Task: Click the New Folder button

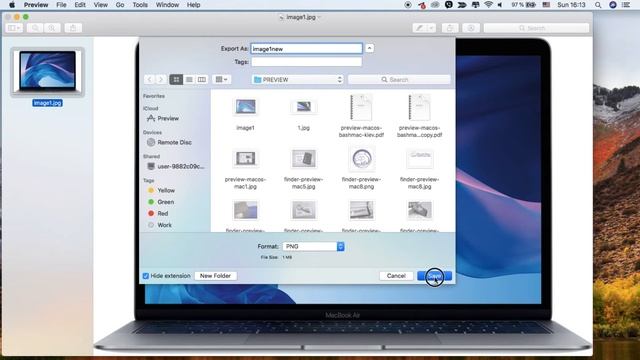Action: coord(216,276)
